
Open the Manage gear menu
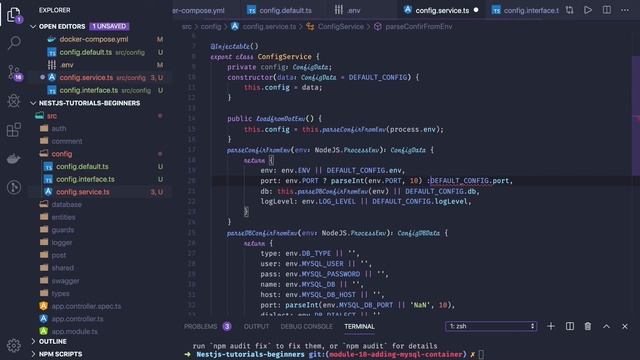tap(14, 345)
